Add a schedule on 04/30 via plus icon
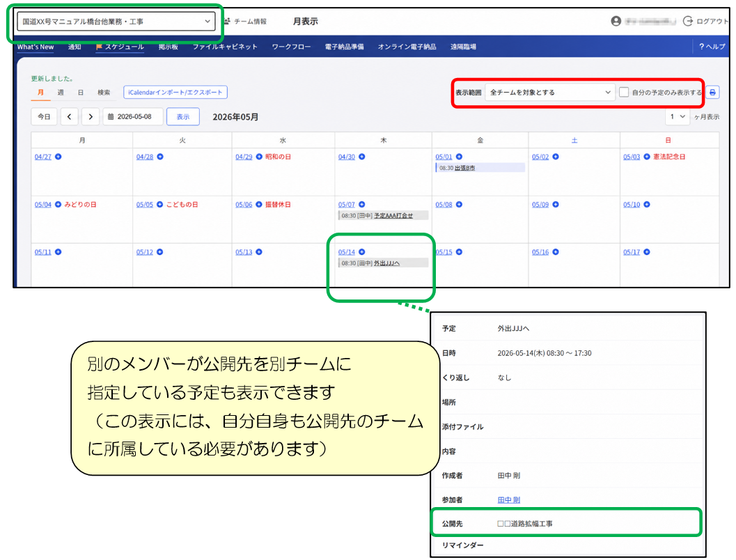The image size is (736, 560). (x=362, y=157)
